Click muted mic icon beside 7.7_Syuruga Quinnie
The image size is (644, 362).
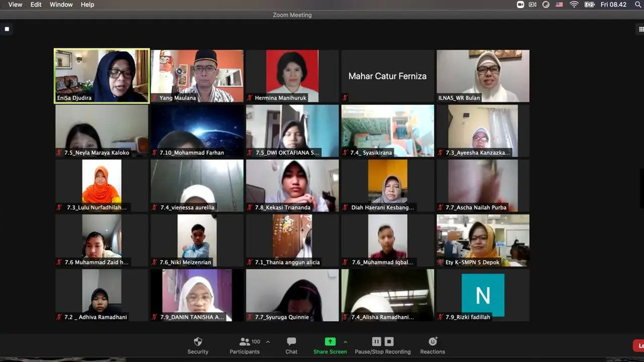pos(250,317)
